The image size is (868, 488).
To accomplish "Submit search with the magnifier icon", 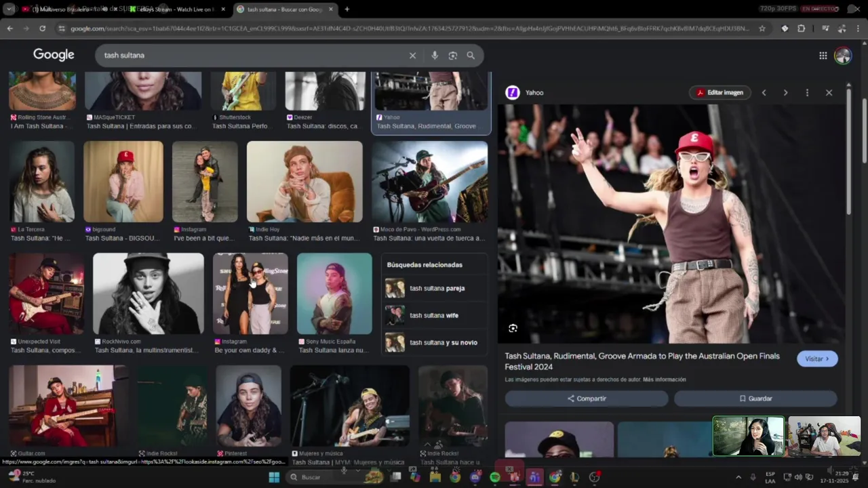I will coord(471,56).
